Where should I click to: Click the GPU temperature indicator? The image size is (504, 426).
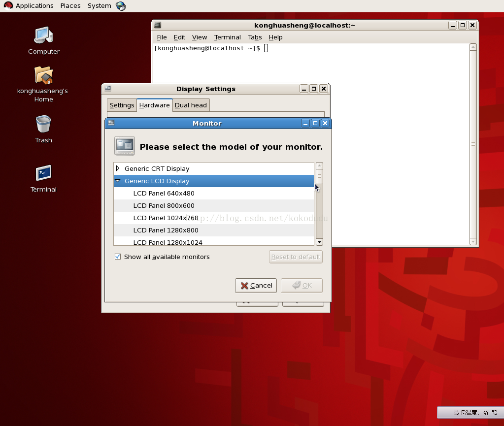(x=470, y=413)
